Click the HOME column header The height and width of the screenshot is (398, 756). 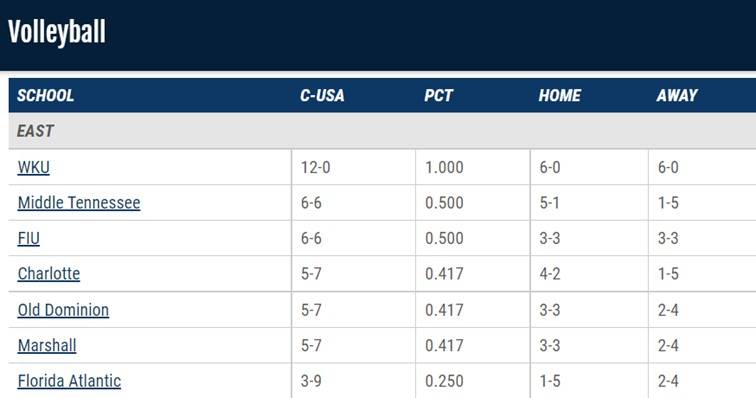[x=559, y=96]
